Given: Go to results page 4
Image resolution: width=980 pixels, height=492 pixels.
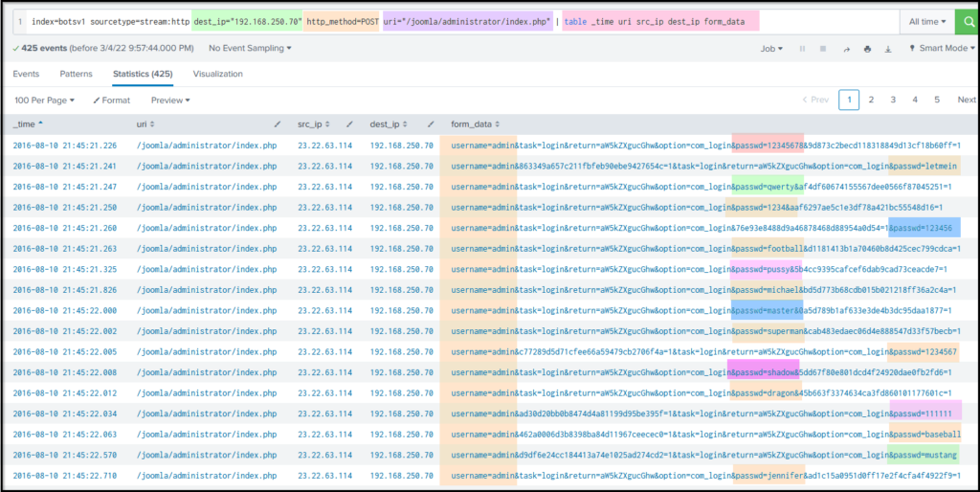Looking at the screenshot, I should click(x=915, y=100).
